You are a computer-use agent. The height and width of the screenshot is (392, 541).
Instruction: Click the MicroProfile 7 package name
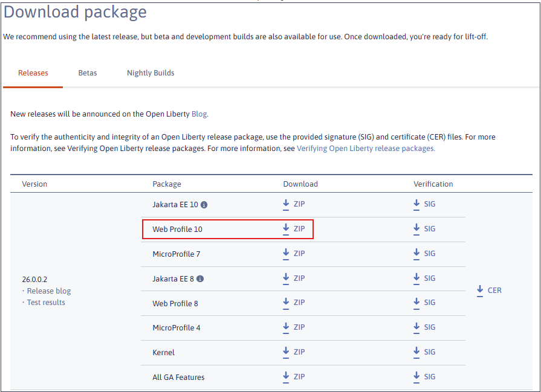point(177,254)
